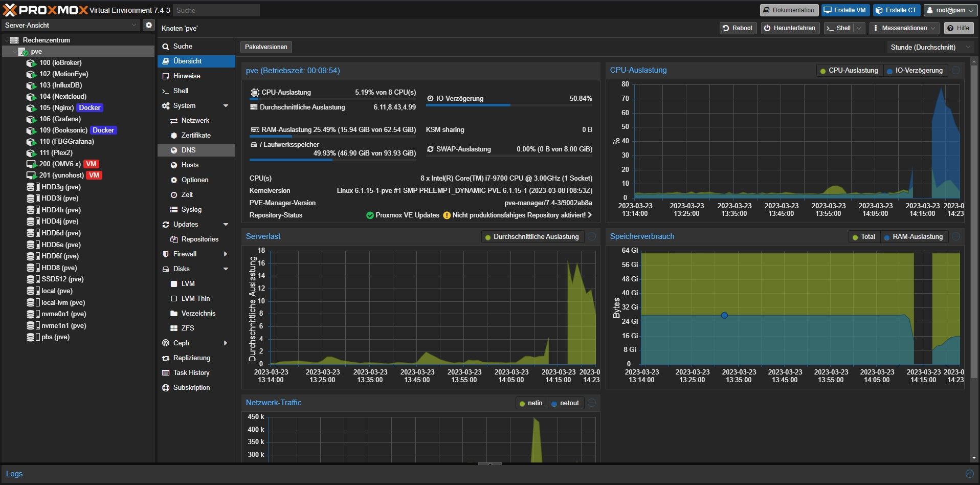This screenshot has width=980, height=485.
Task: Select container 100 (ioBroker) icon
Action: click(x=31, y=63)
